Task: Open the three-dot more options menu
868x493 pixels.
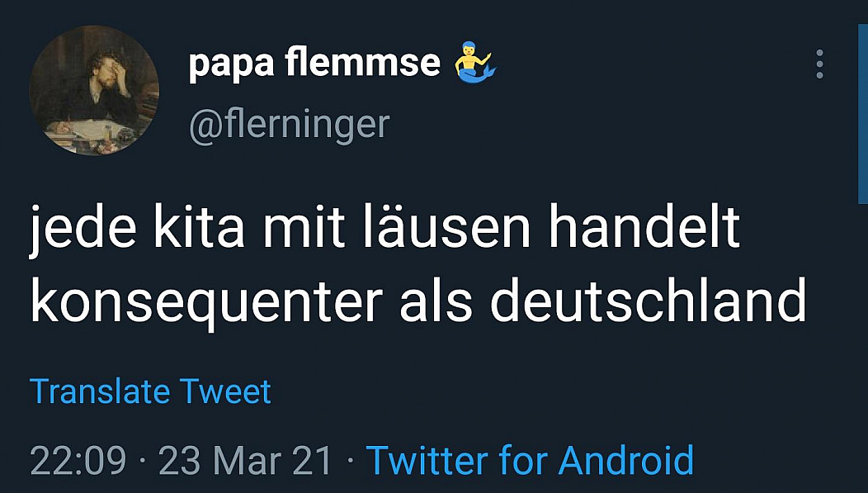Action: pyautogui.click(x=819, y=64)
